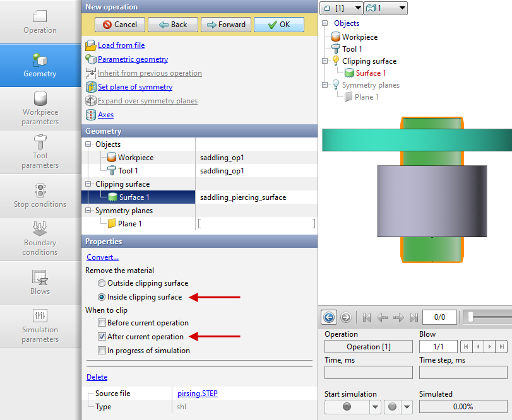Toggle the Clipping surface lightbulb in tree
512x420 pixels.
(x=335, y=61)
